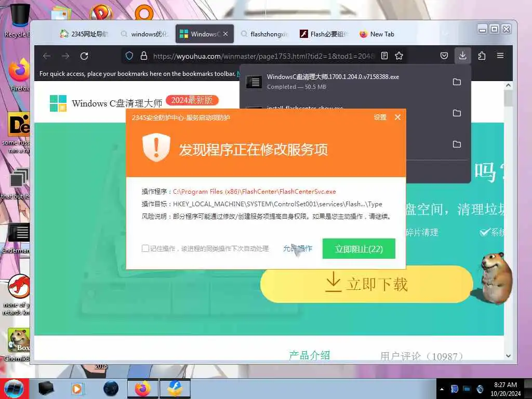Open the Flash Center taskbar button
532x399 pixels.
click(x=175, y=389)
